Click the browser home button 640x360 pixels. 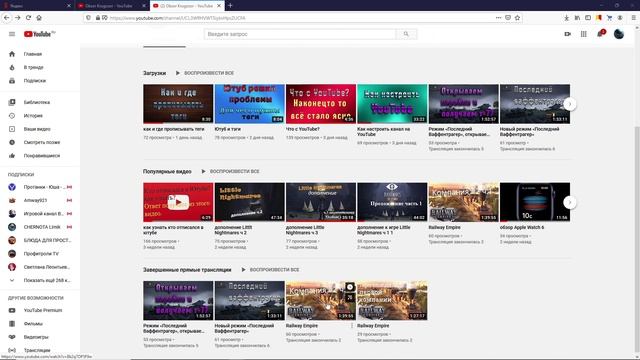tap(39, 18)
